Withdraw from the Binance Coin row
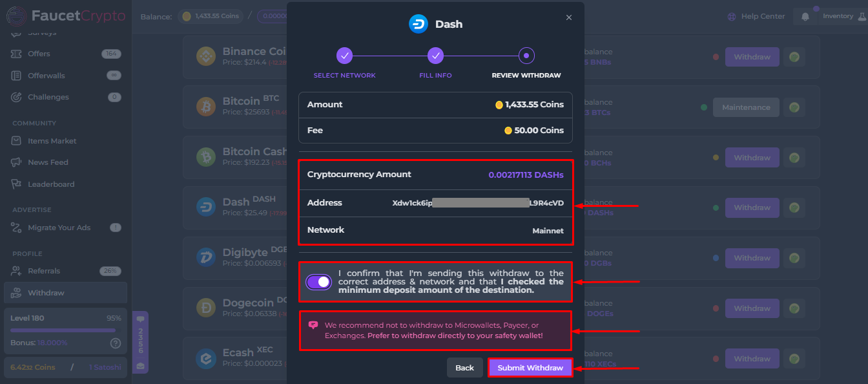Image resolution: width=868 pixels, height=384 pixels. click(752, 57)
